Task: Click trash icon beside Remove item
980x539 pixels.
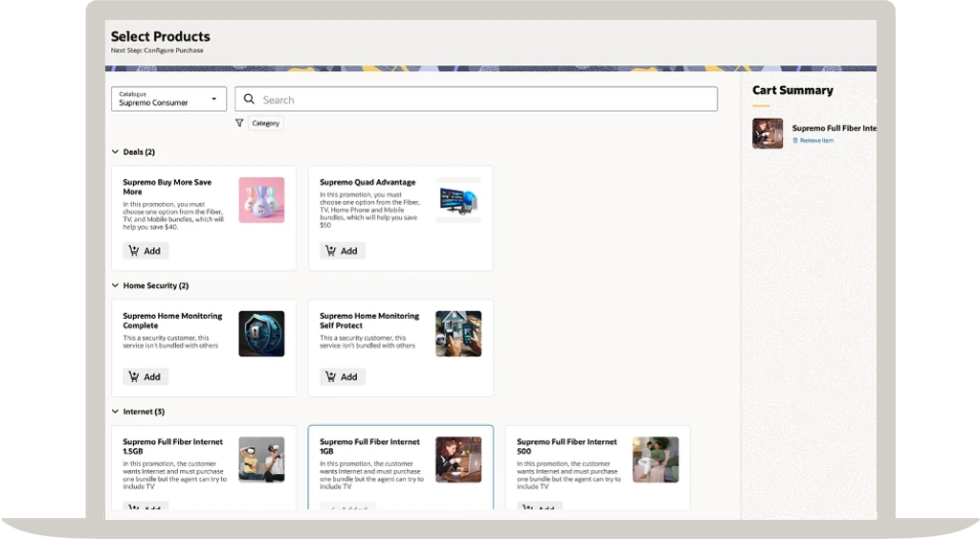Action: point(795,141)
